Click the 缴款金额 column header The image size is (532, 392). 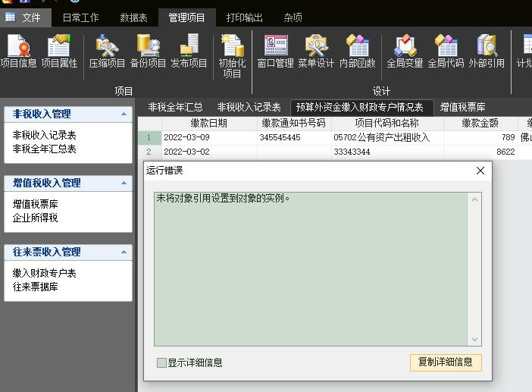point(480,123)
